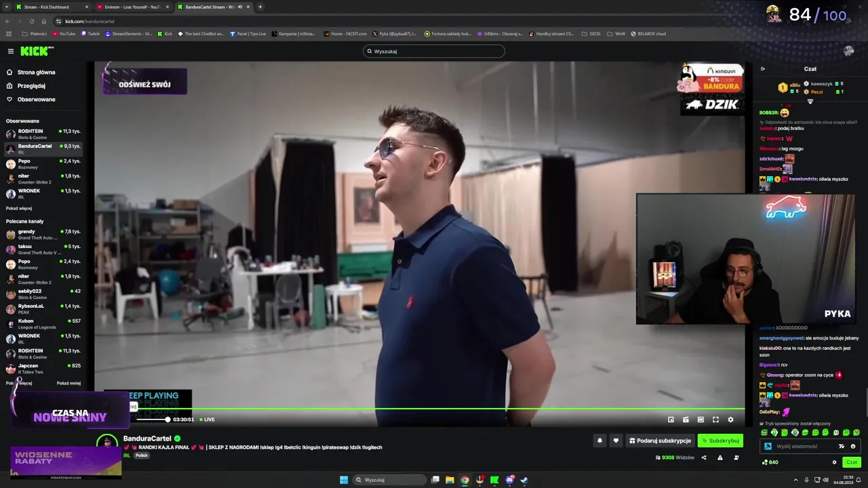Open sebity022 recommended channel

point(43,294)
